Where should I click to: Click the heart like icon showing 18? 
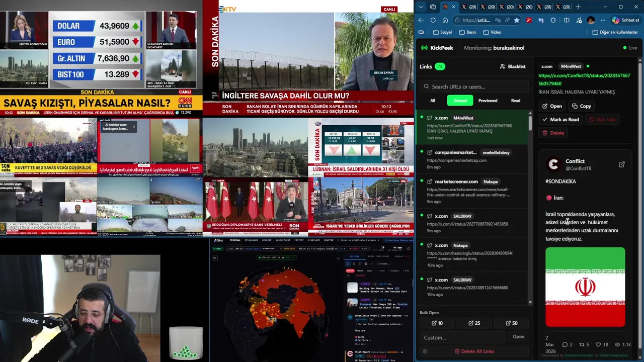pos(598,344)
